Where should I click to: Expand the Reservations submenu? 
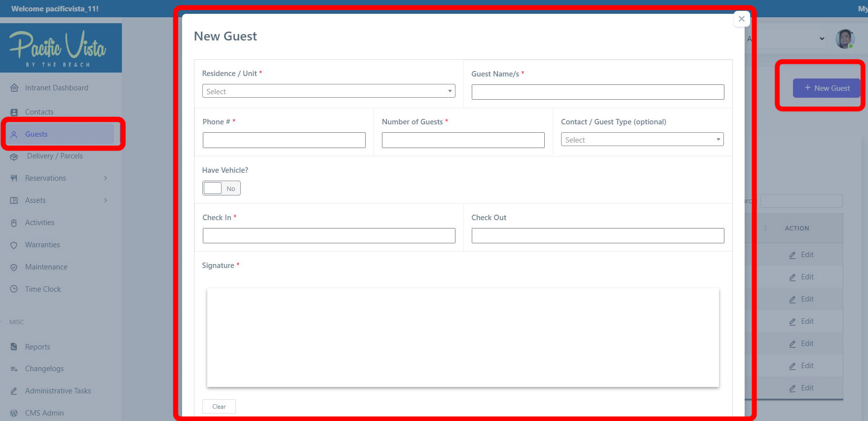click(105, 178)
